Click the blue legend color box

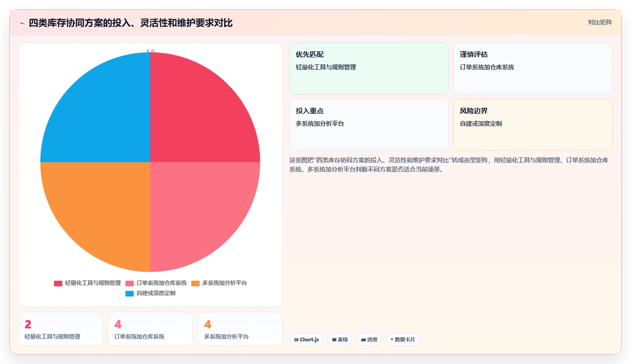coord(130,293)
